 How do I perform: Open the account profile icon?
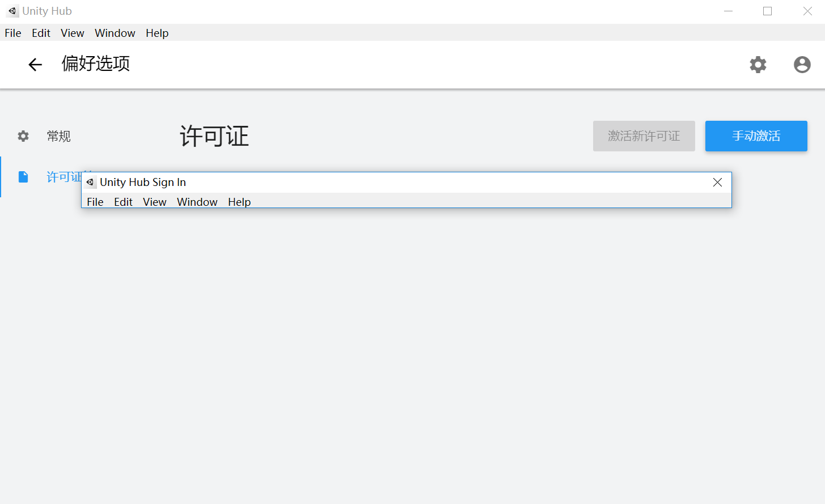802,65
